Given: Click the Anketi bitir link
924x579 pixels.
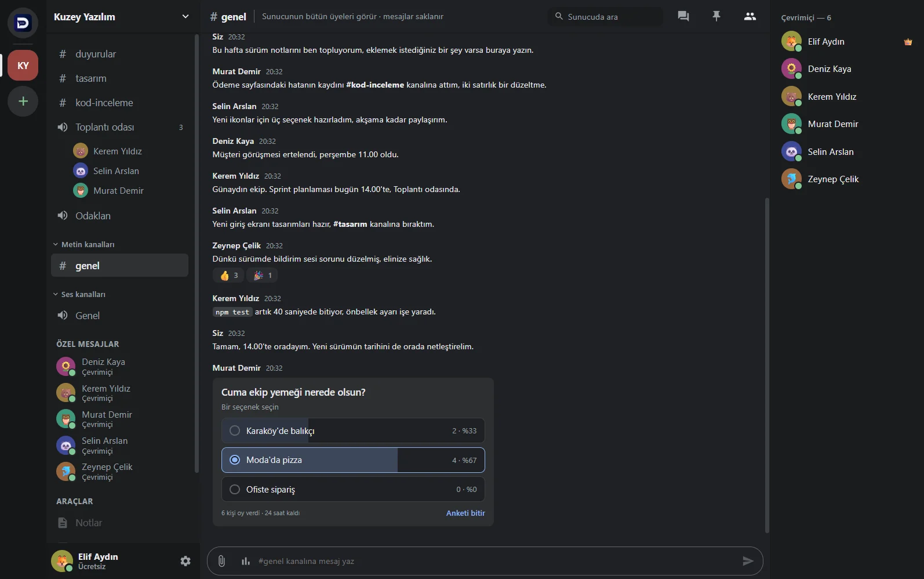Looking at the screenshot, I should [465, 513].
